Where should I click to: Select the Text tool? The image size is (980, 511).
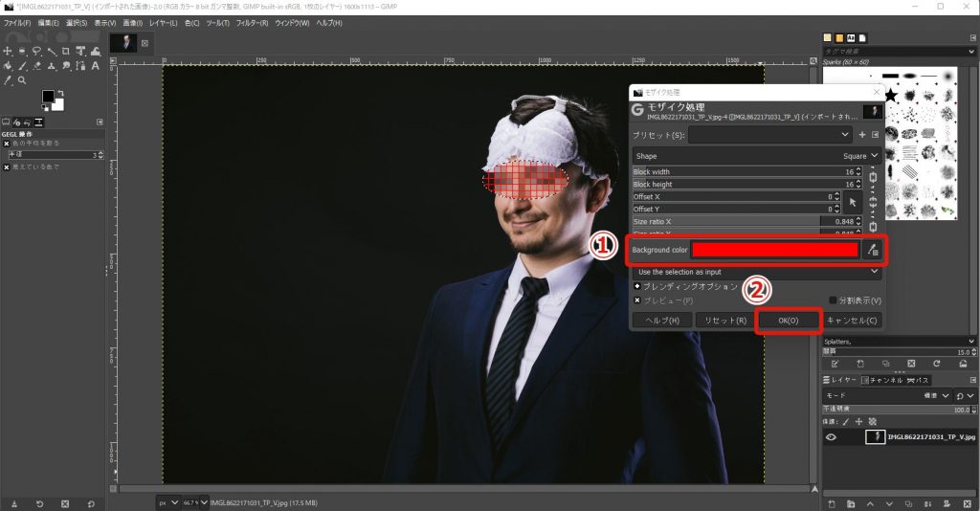(x=94, y=66)
